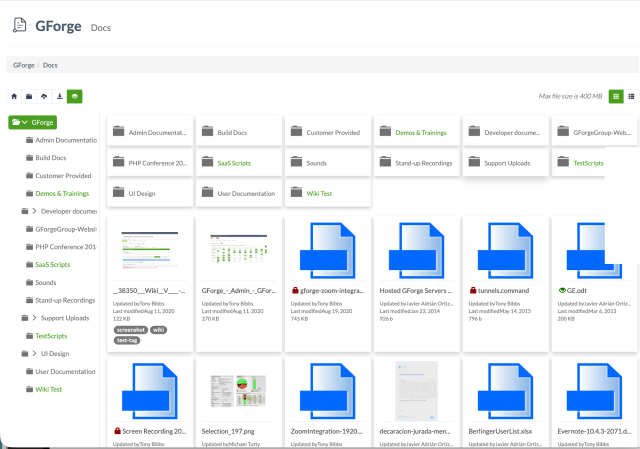
Task: Expand Support Uploads tree node
Action: coord(34,318)
